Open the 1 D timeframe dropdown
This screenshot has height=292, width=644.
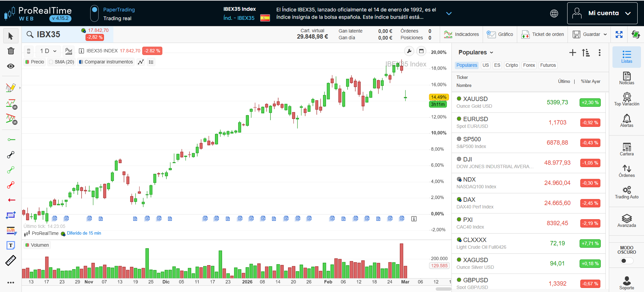pos(48,51)
